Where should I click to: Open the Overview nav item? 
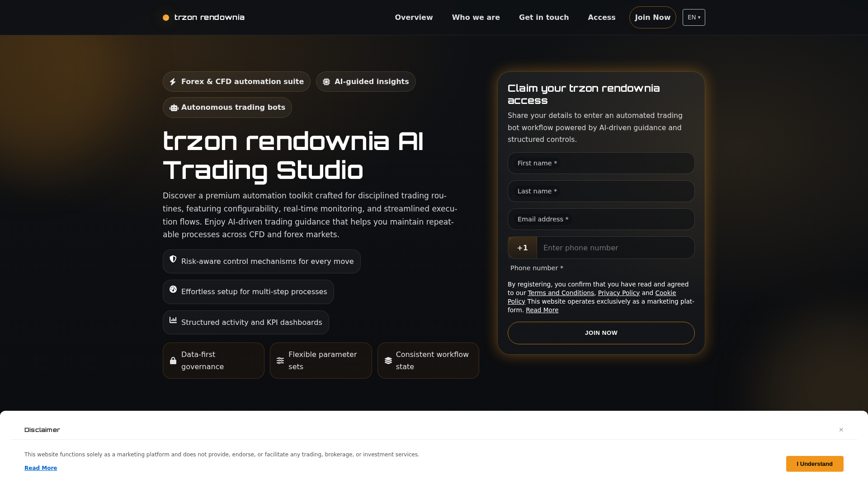(414, 18)
